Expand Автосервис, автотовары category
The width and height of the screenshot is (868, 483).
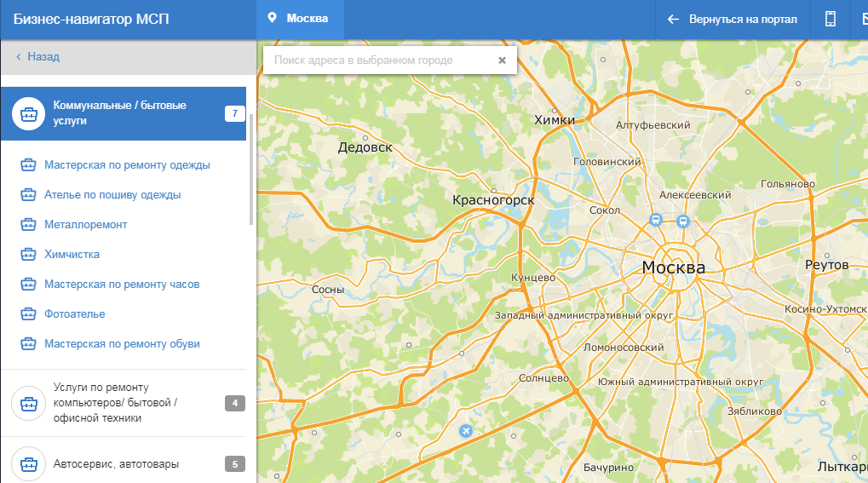124,464
